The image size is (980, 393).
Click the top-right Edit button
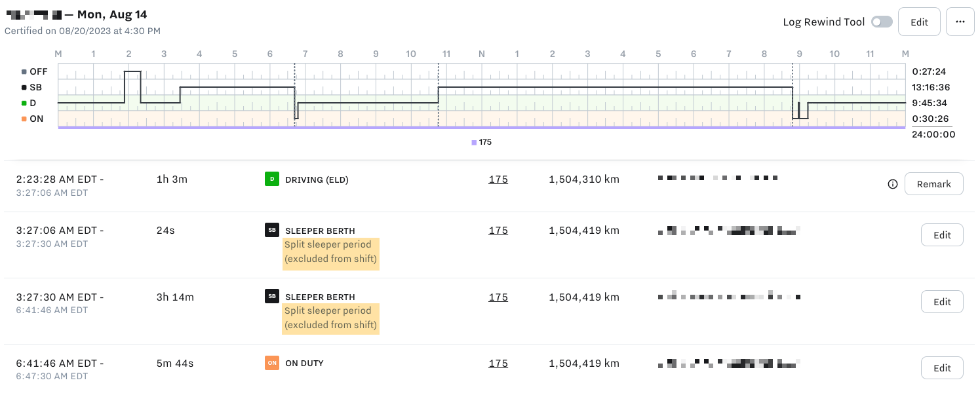tap(919, 22)
